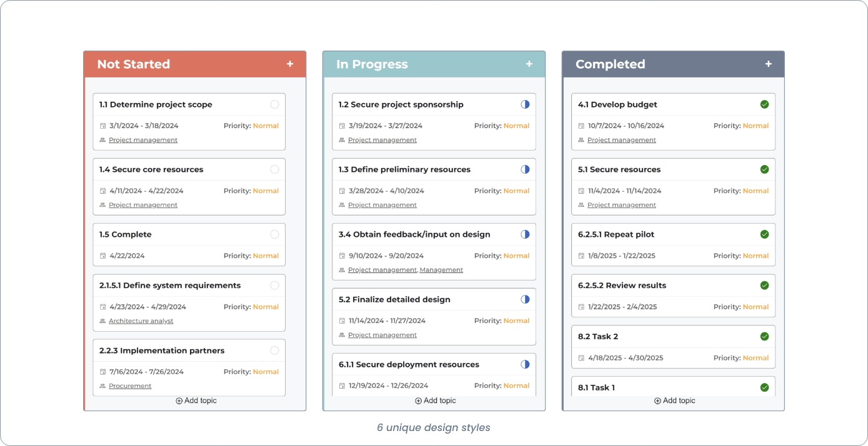This screenshot has width=868, height=446.
Task: Open card title 1.3 Define preliminary resources
Action: (x=404, y=169)
